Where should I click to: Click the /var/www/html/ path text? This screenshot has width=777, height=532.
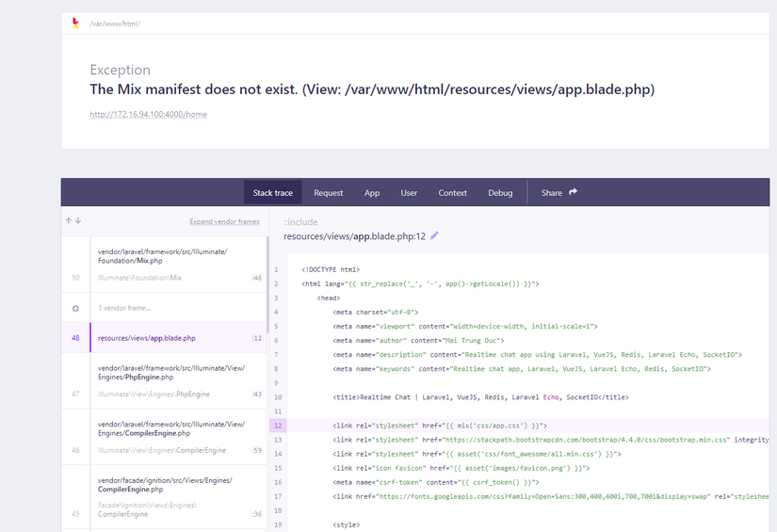115,24
